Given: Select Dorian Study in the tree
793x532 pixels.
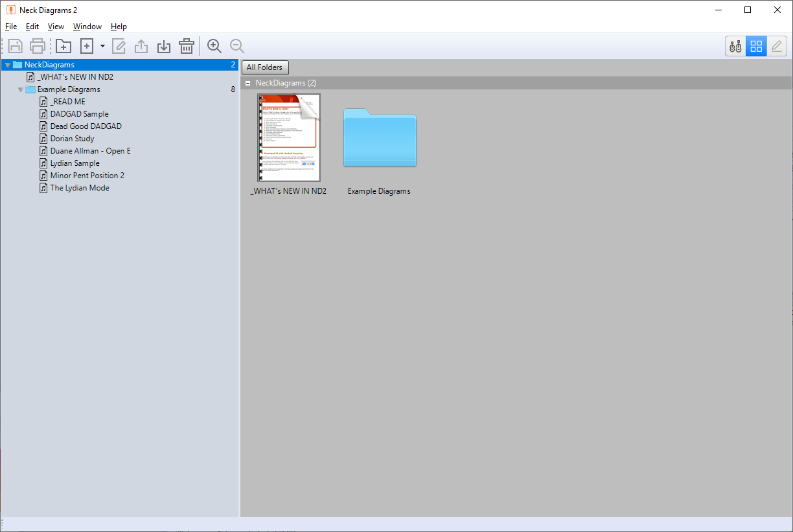Looking at the screenshot, I should [x=72, y=139].
